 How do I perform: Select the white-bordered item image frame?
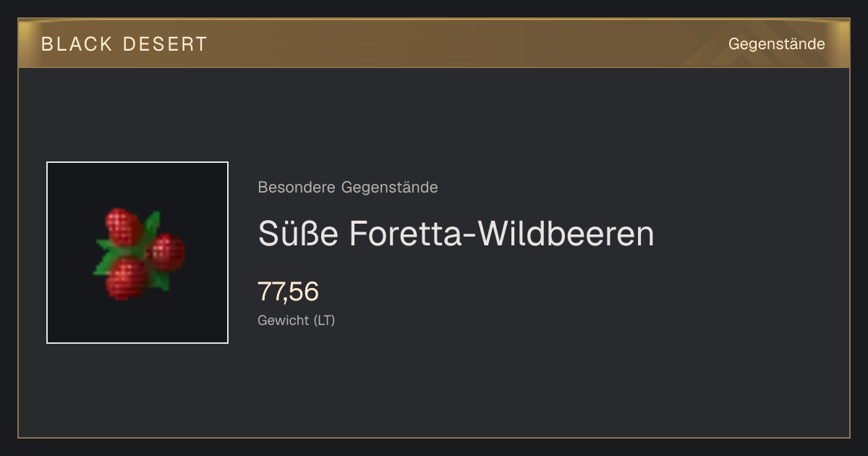pos(137,253)
